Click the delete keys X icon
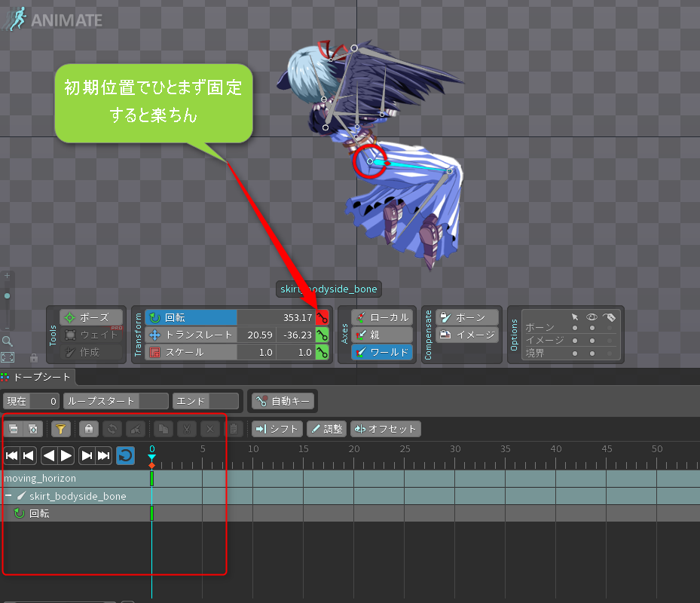 tap(209, 429)
